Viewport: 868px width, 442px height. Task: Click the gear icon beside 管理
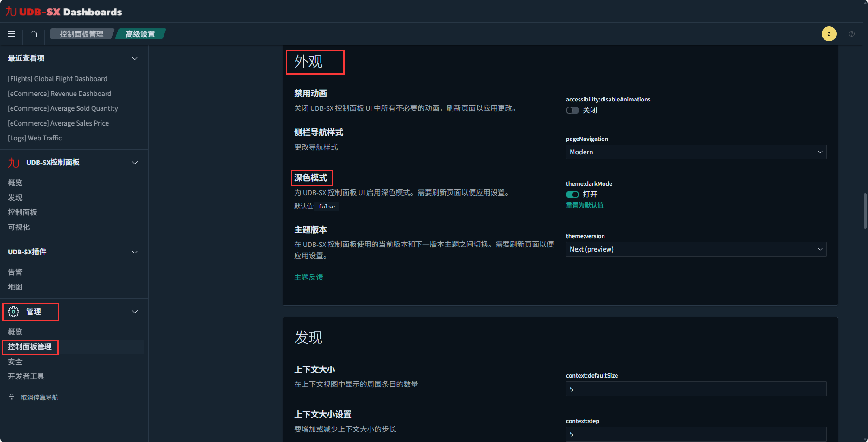[13, 312]
